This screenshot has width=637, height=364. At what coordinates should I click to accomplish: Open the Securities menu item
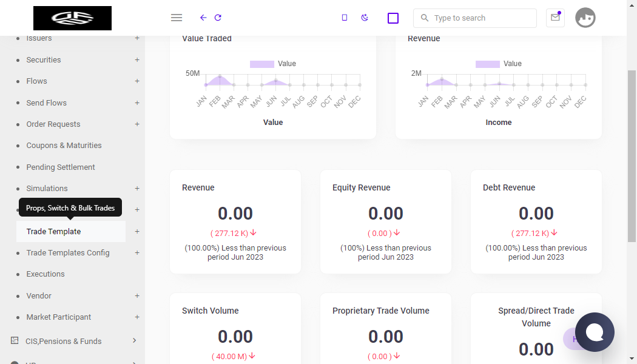(x=44, y=59)
